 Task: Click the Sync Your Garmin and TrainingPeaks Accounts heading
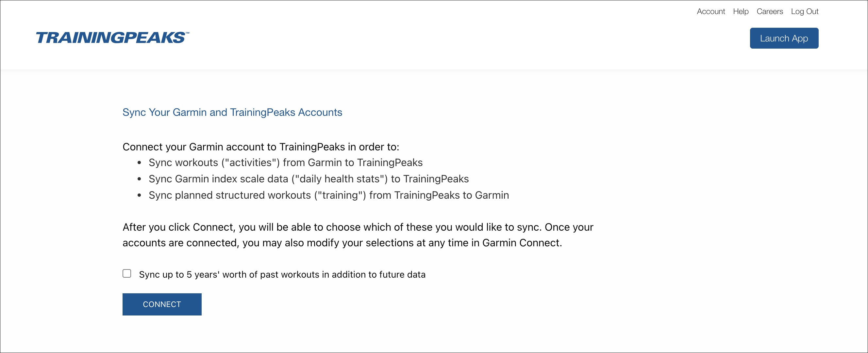[232, 113]
